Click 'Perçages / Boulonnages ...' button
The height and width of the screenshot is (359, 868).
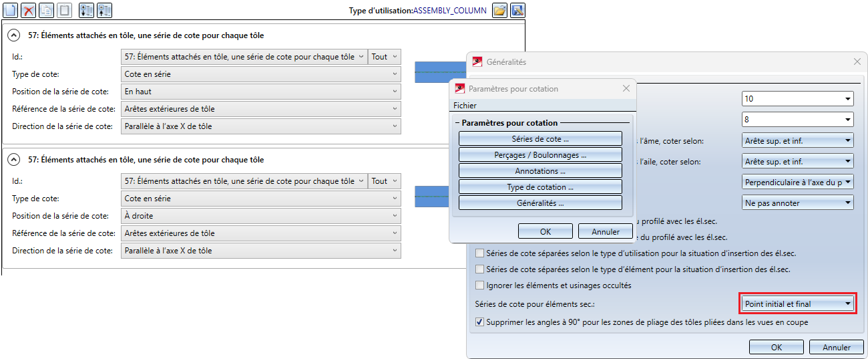540,155
